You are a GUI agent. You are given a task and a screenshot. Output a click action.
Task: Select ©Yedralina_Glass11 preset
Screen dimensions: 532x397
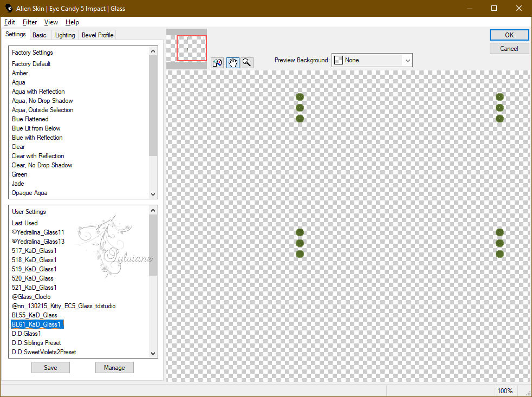tap(38, 232)
